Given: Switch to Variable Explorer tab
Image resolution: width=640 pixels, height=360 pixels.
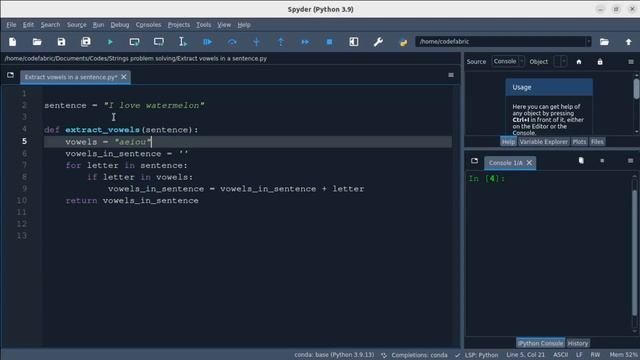Looking at the screenshot, I should pos(544,142).
